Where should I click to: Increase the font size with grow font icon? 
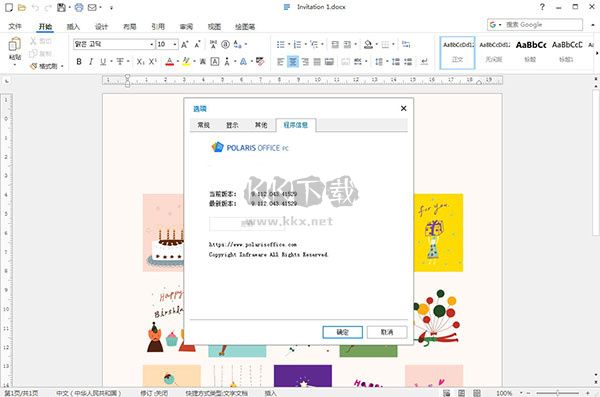pyautogui.click(x=184, y=44)
